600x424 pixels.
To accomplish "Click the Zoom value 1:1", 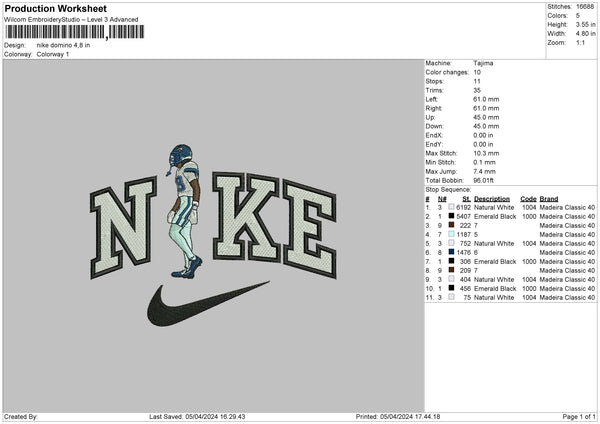I will [x=580, y=42].
